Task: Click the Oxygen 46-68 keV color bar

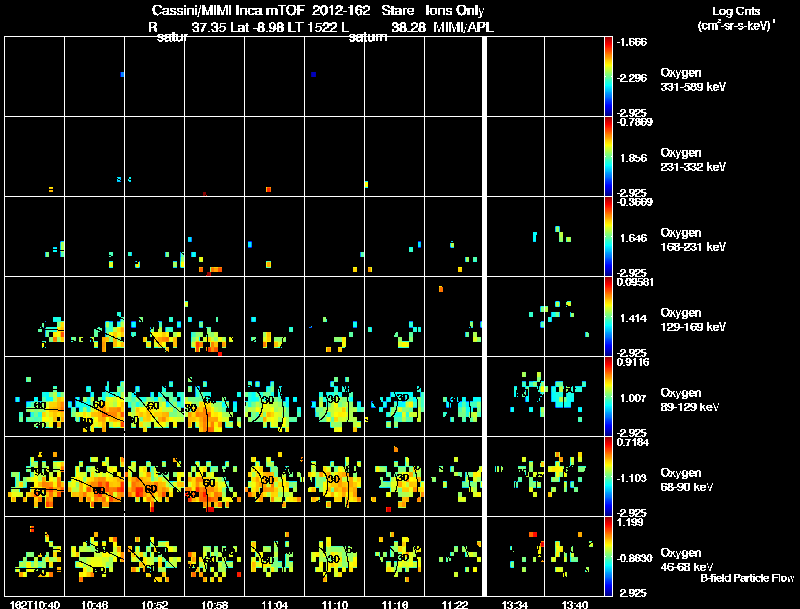Action: [x=608, y=556]
